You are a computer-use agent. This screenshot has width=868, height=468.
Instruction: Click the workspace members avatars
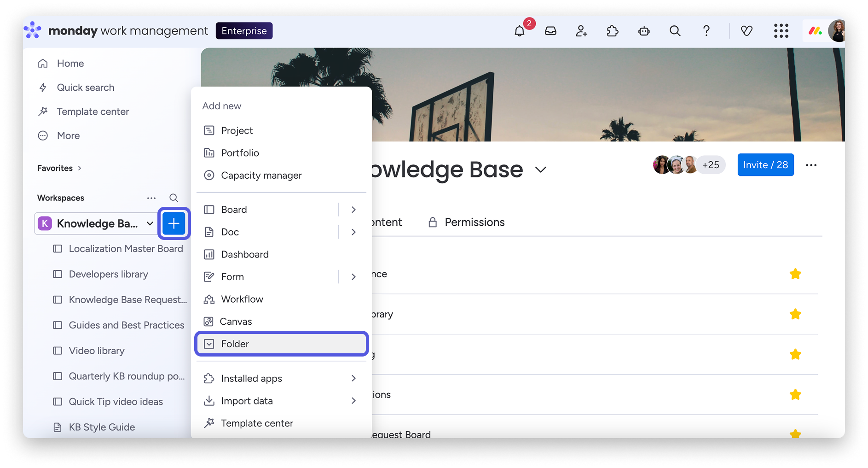pyautogui.click(x=676, y=165)
